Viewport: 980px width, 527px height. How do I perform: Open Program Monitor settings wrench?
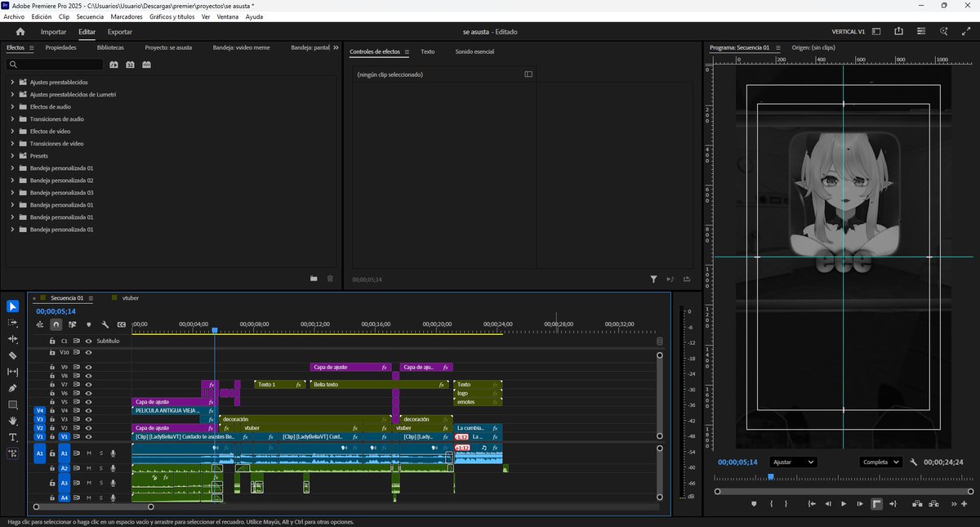914,462
